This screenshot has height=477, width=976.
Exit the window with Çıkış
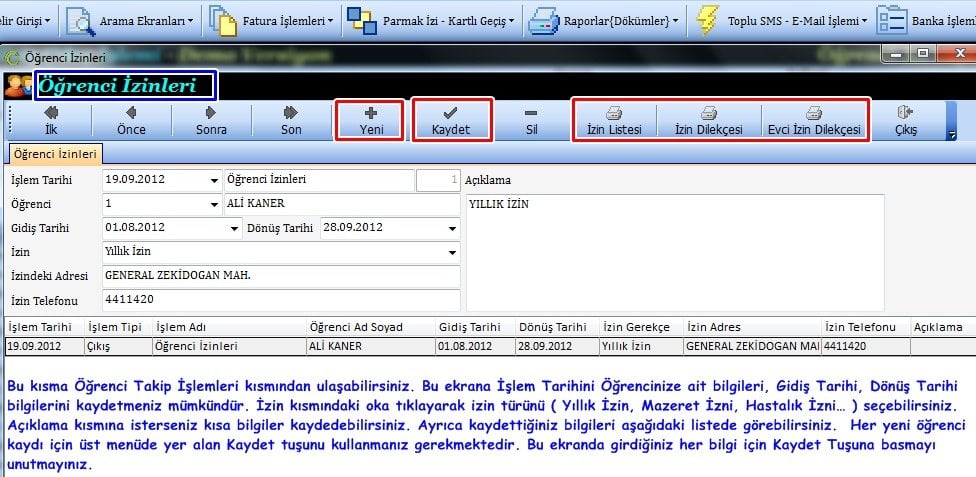click(x=906, y=120)
